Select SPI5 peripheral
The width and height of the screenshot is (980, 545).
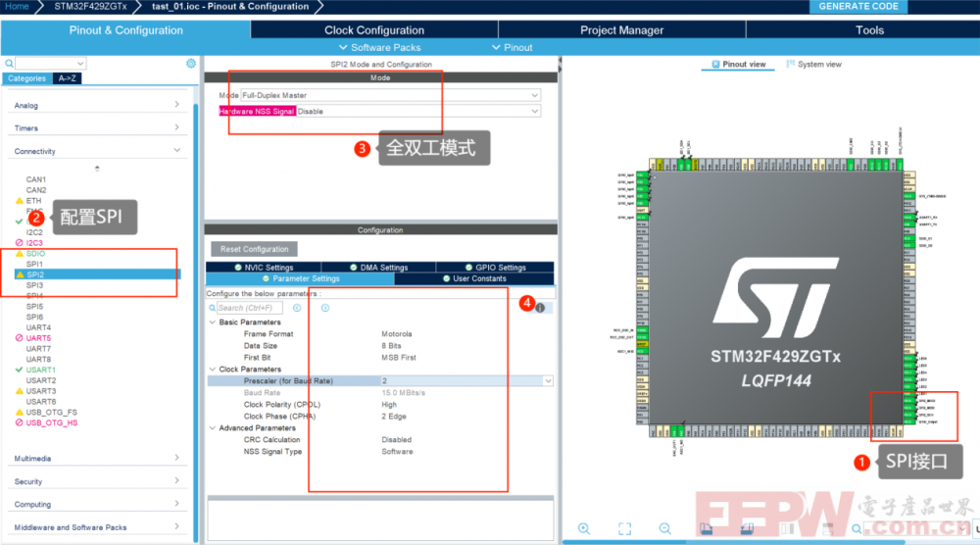[x=34, y=306]
